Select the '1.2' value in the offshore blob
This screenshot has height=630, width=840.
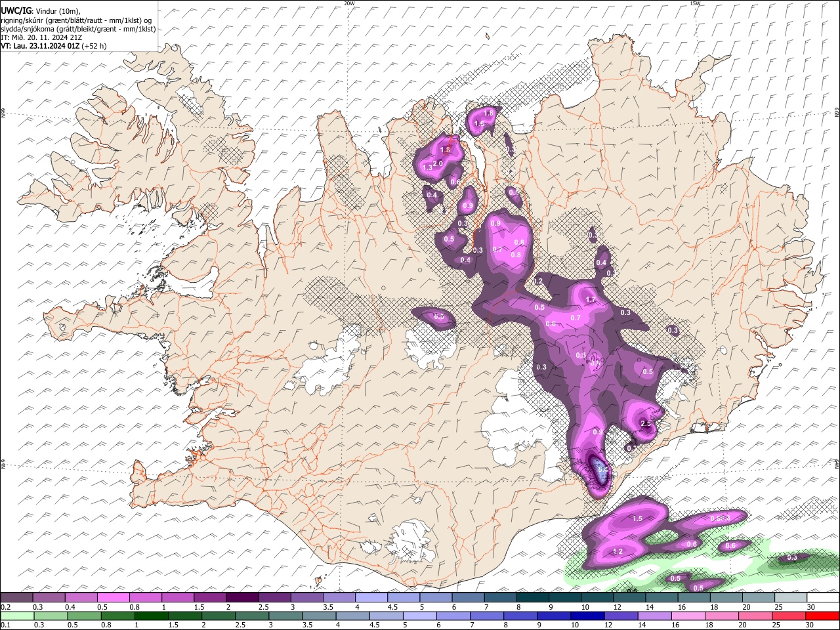click(618, 552)
